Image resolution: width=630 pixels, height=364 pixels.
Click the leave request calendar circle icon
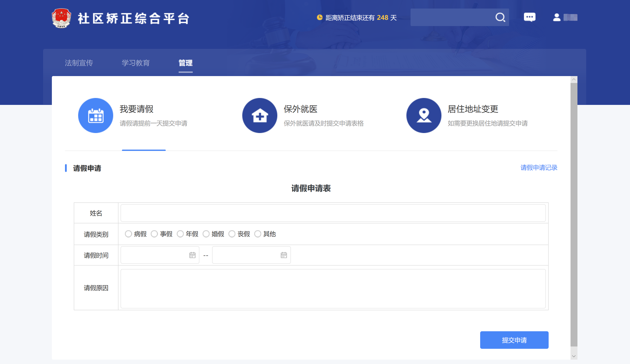pyautogui.click(x=95, y=115)
